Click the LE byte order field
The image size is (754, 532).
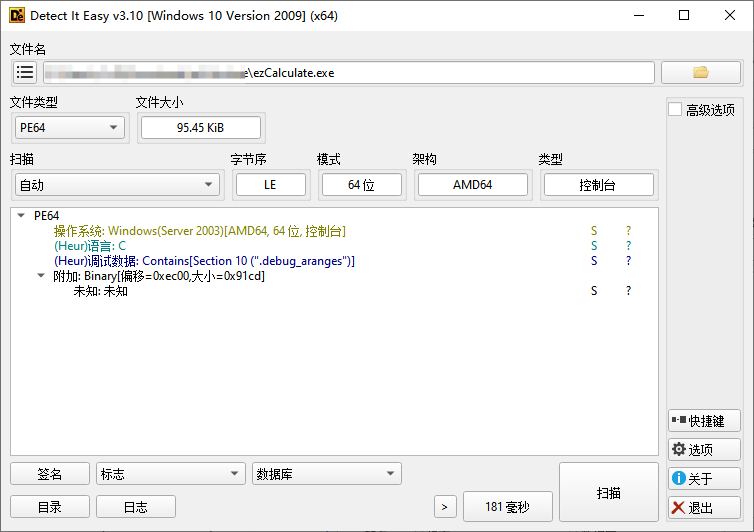270,185
